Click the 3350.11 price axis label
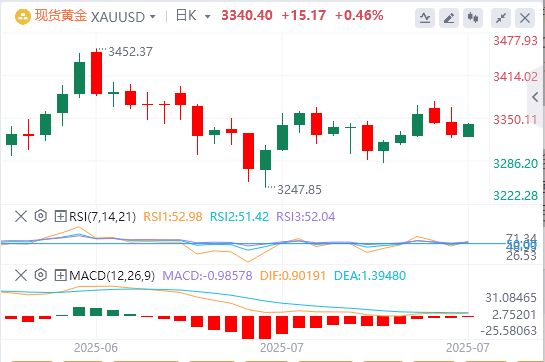The width and height of the screenshot is (545, 362). pos(515,120)
